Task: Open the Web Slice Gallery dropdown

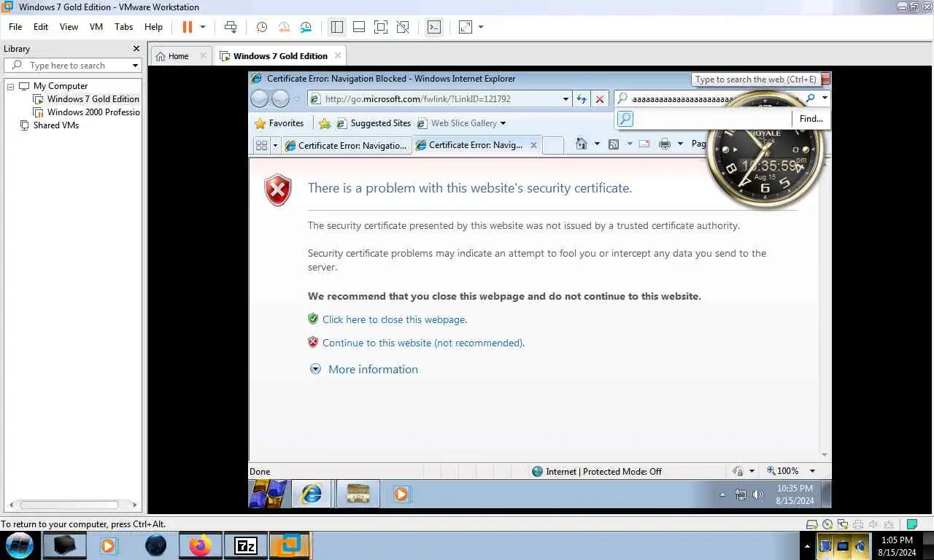Action: pos(461,123)
